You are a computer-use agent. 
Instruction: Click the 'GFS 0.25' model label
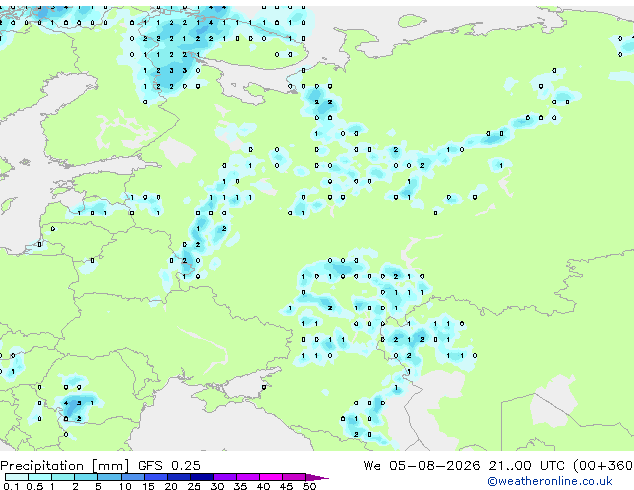coord(169,466)
